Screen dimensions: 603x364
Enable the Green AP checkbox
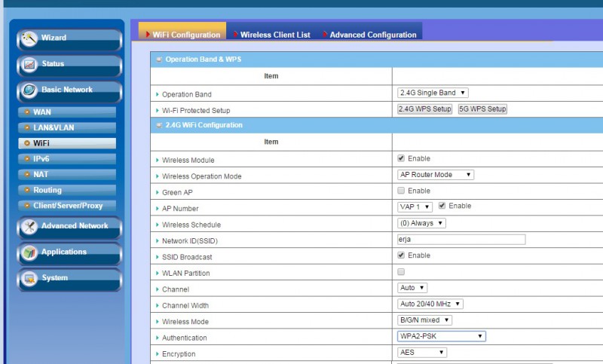(x=401, y=191)
